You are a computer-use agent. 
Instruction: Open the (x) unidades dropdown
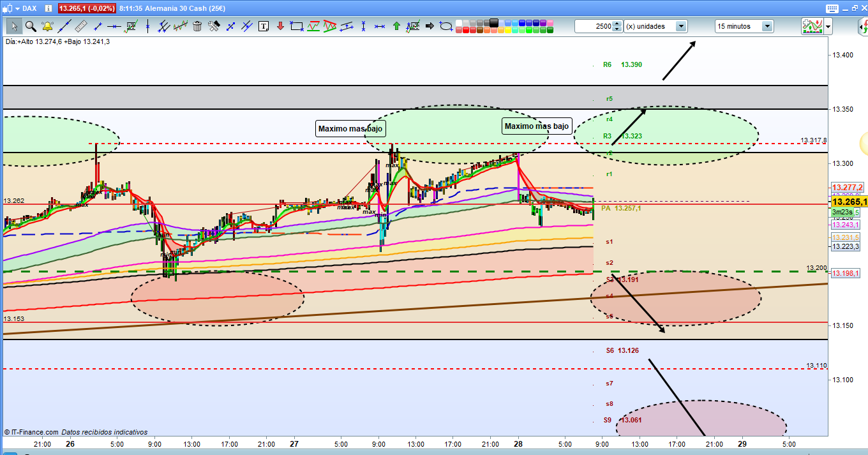coord(681,26)
